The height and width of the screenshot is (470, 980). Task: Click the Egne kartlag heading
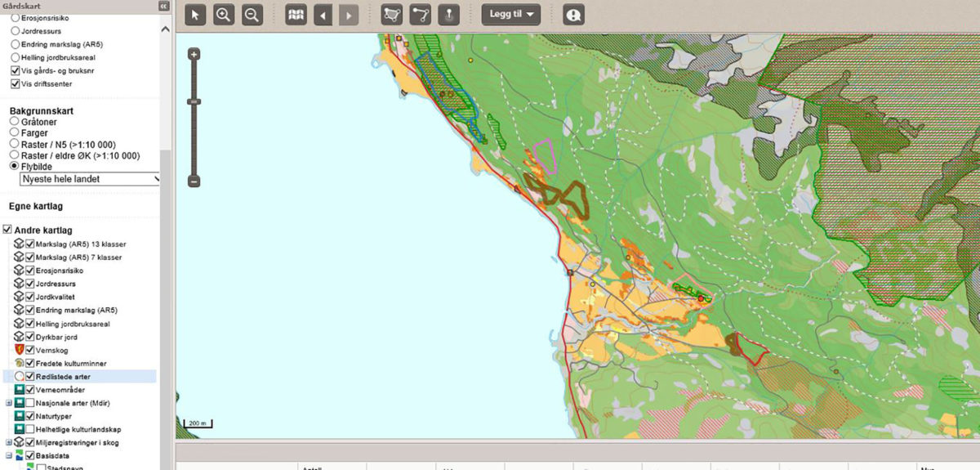coord(36,206)
